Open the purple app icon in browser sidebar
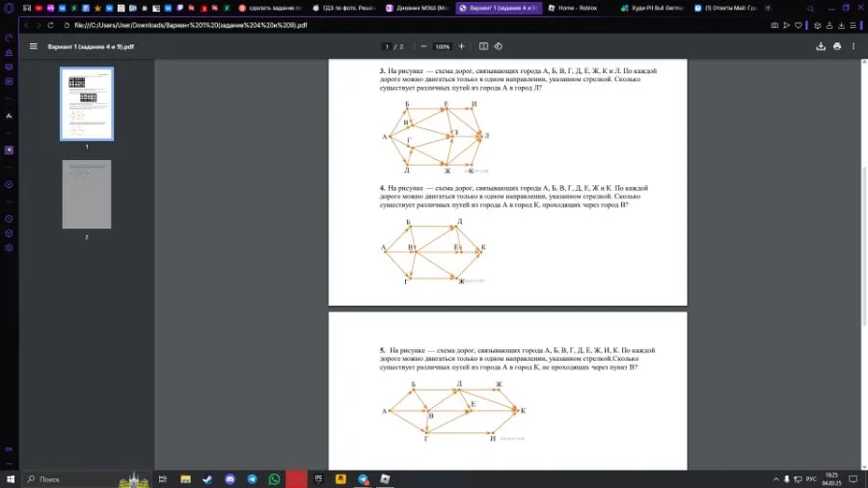Image resolution: width=868 pixels, height=488 pixels. (9, 149)
